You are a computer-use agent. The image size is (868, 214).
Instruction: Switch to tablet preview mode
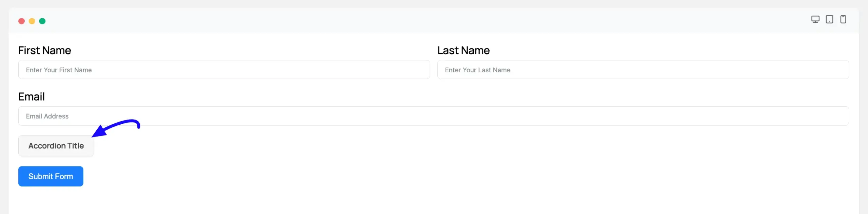[829, 19]
